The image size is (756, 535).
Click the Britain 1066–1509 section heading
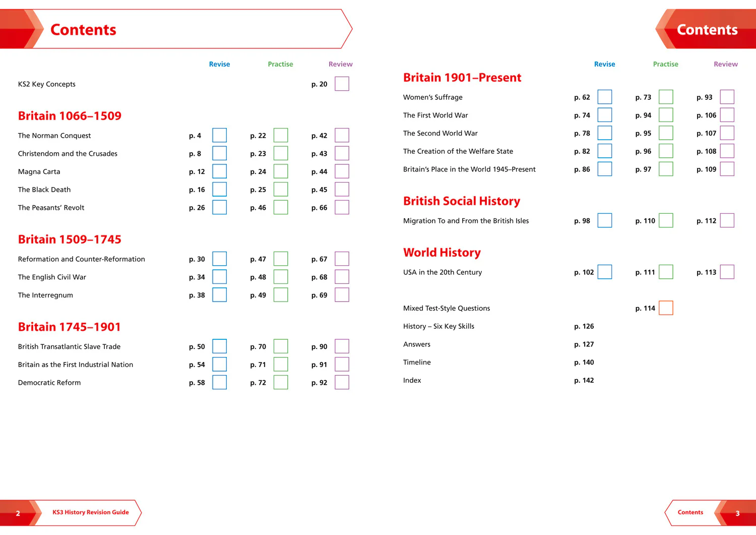coord(70,116)
